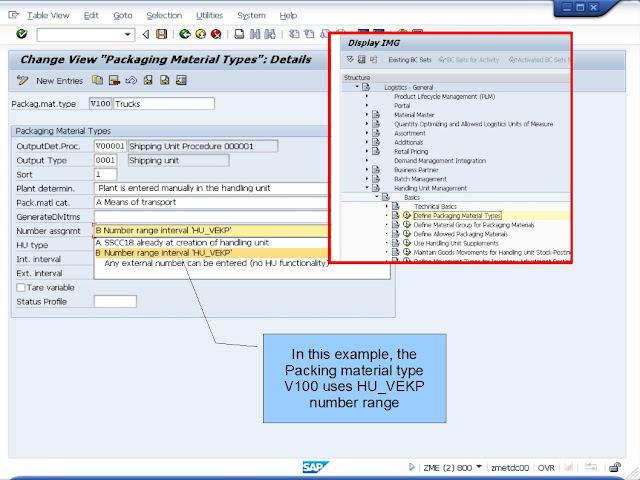The image size is (640, 480).
Task: Expand the Batch Management node
Action: pyautogui.click(x=367, y=179)
